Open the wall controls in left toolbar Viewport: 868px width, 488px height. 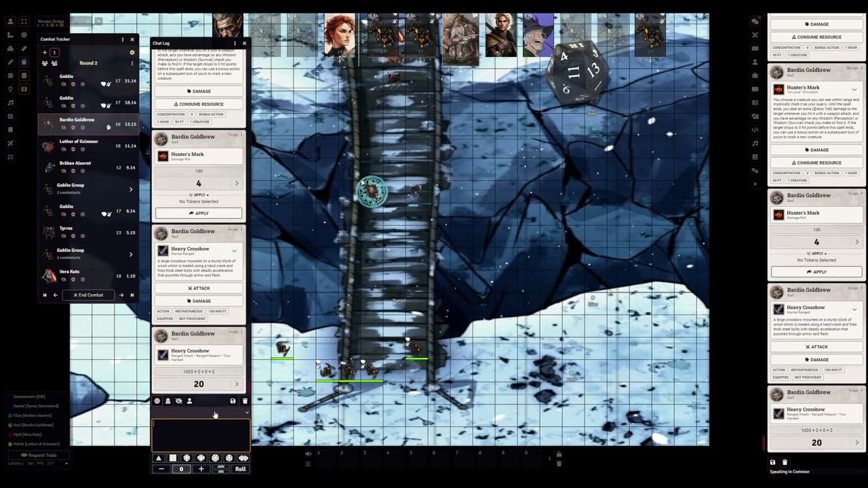(x=10, y=76)
